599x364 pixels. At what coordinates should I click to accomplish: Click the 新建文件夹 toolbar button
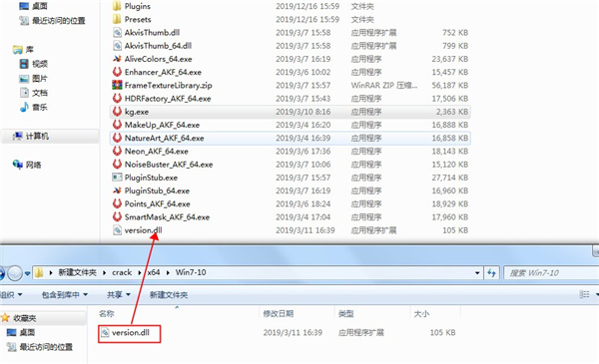[x=169, y=294]
